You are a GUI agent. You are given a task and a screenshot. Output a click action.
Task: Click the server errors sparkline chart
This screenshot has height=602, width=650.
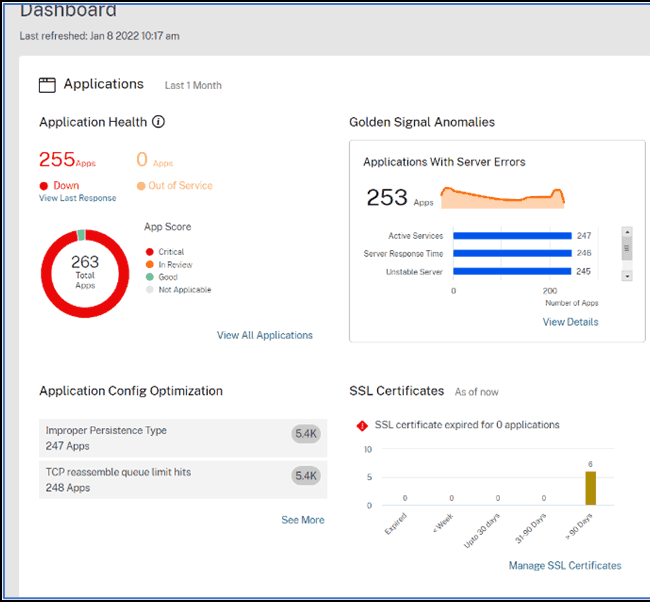tap(502, 198)
